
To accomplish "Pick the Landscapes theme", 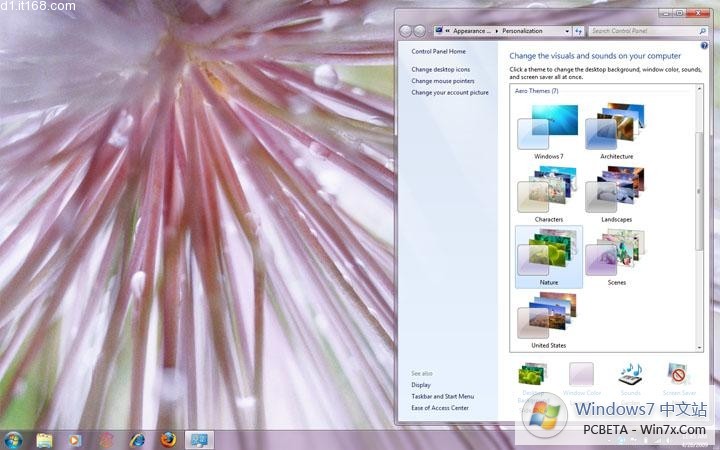I will point(616,190).
